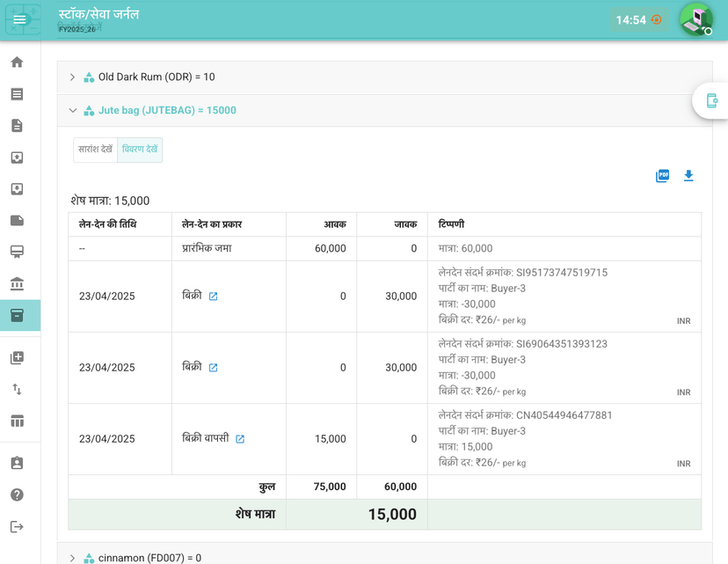The image size is (728, 564).
Task: Click the logout icon at sidebar bottom
Action: click(x=16, y=527)
